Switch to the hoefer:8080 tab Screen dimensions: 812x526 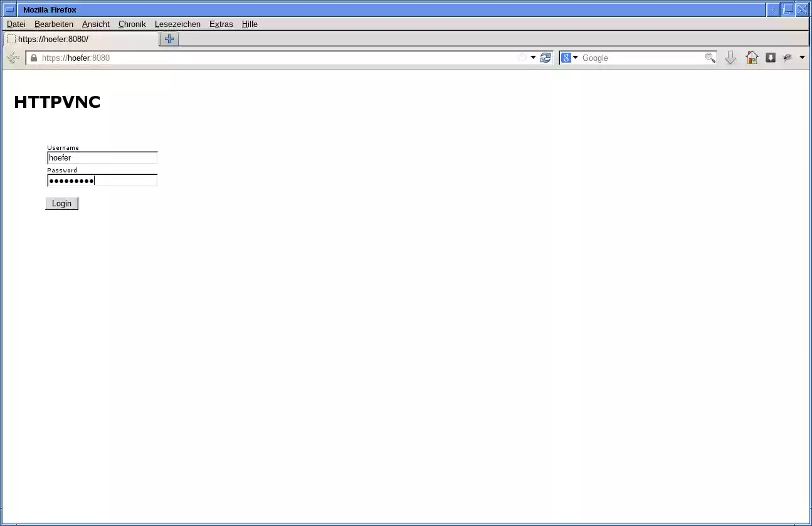pyautogui.click(x=78, y=38)
